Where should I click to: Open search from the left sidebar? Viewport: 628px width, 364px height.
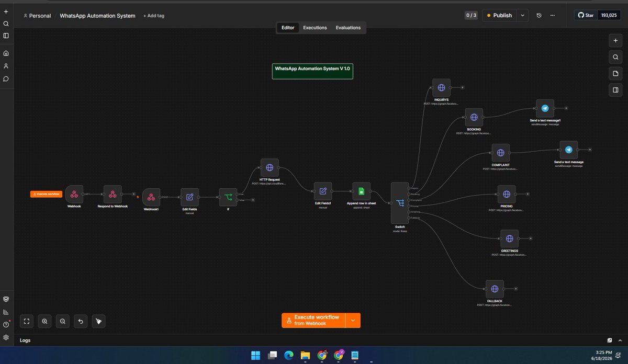tap(6, 24)
